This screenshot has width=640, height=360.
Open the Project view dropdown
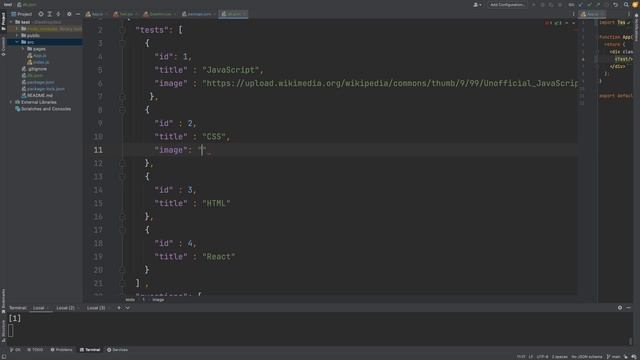pos(22,14)
